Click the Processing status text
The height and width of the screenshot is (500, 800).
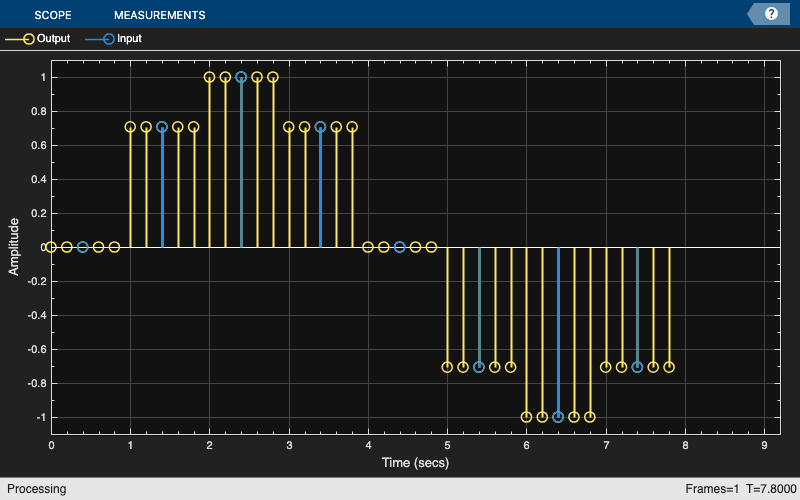point(37,489)
